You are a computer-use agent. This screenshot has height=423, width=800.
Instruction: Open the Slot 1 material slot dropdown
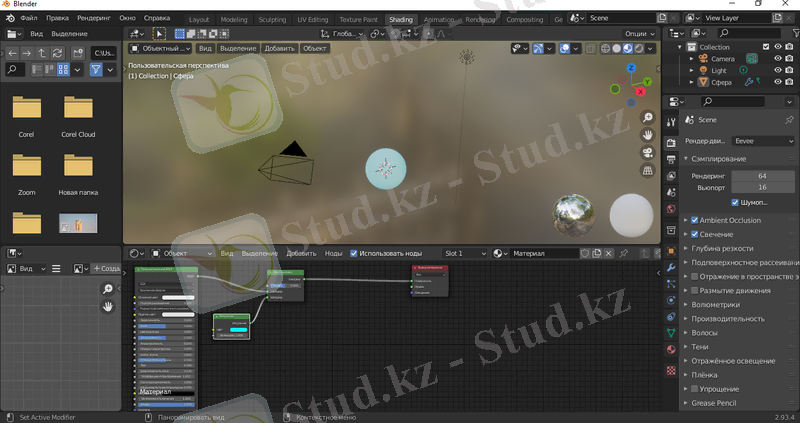(x=465, y=254)
